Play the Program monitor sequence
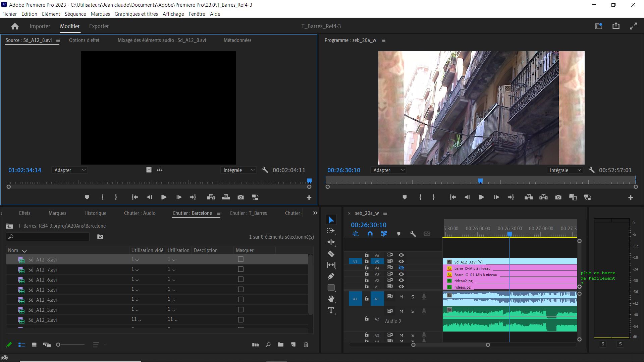 pos(481,197)
